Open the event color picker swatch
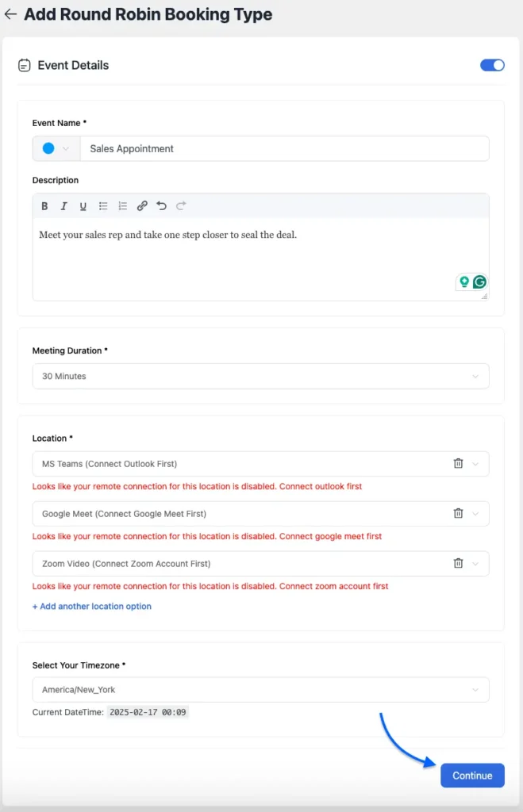Screen dimensions: 523x812 (x=56, y=148)
